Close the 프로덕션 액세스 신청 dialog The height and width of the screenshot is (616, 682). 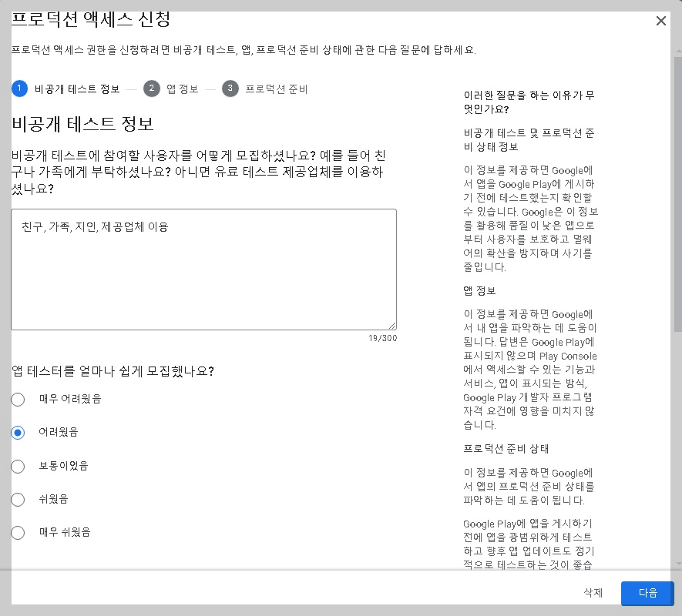point(660,21)
